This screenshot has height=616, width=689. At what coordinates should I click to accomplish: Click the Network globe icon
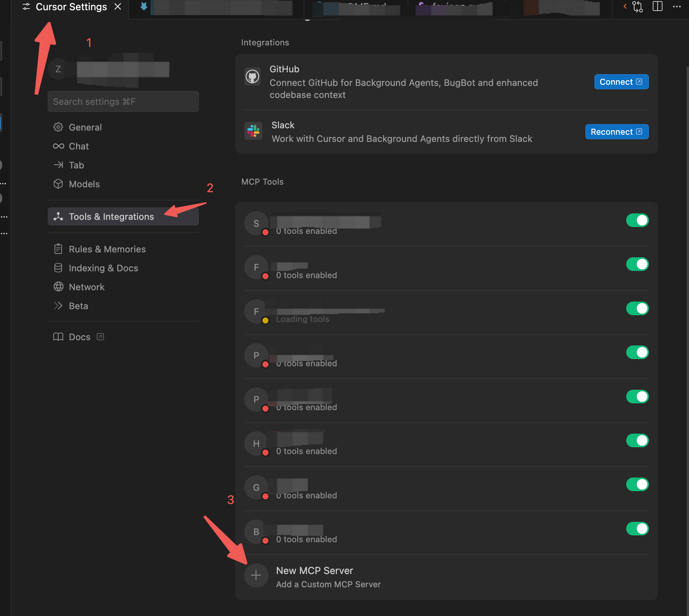[x=58, y=286]
